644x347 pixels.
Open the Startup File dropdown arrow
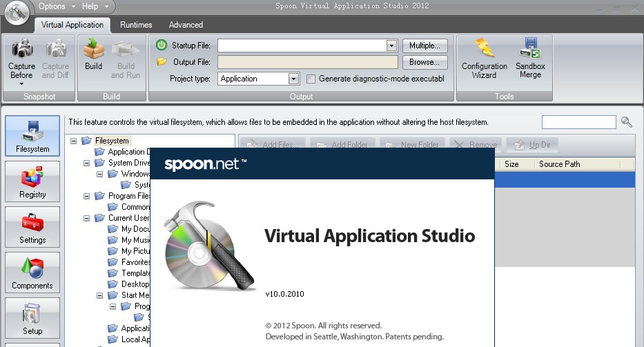point(392,46)
